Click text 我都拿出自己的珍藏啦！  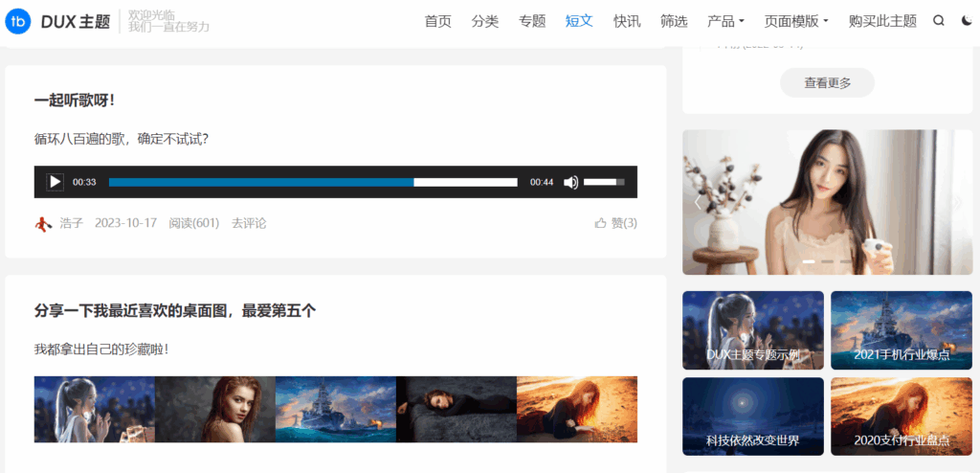pyautogui.click(x=101, y=349)
